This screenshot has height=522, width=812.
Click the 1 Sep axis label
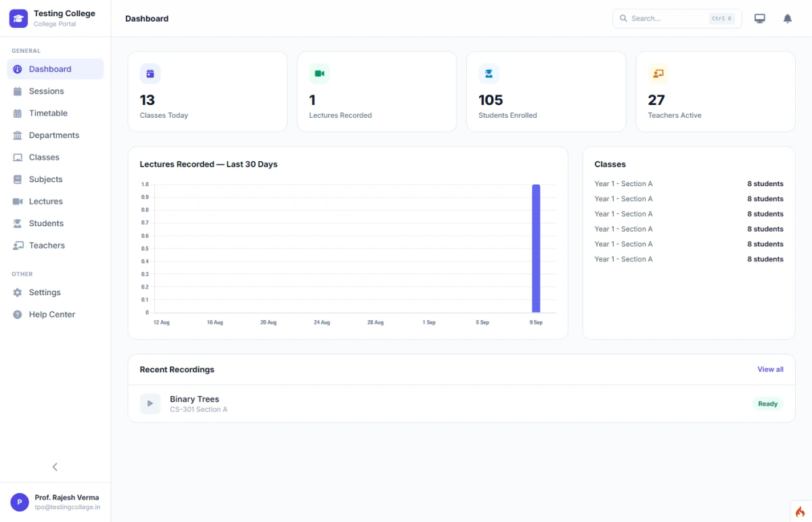click(x=429, y=323)
